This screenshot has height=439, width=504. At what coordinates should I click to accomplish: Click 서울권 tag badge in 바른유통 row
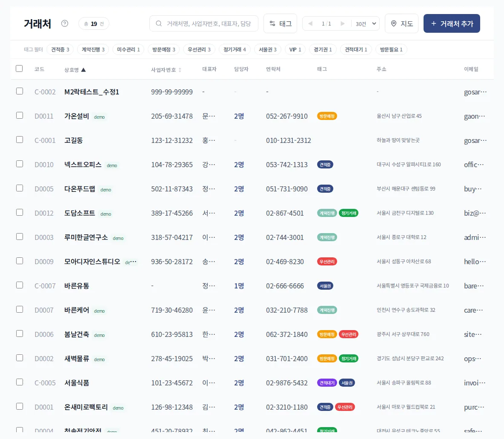click(x=325, y=286)
